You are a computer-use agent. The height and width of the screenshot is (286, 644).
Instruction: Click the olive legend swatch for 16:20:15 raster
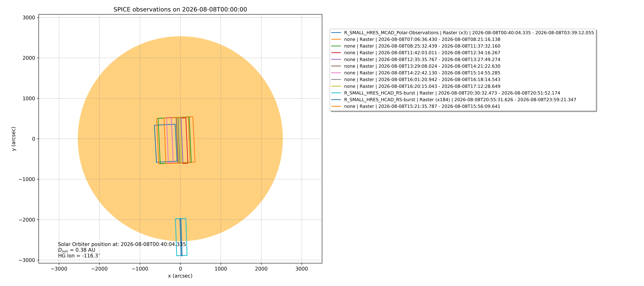[x=336, y=86]
